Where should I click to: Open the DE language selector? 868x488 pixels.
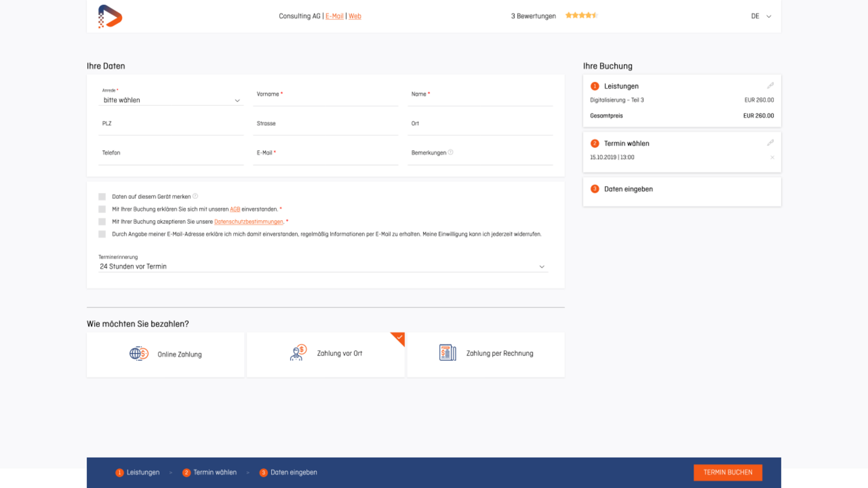tap(761, 16)
